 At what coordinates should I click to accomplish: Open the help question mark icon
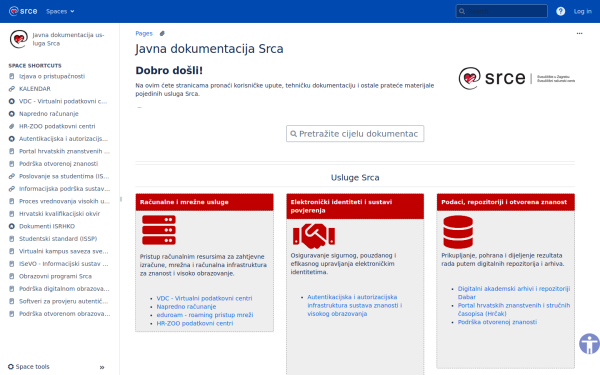(x=561, y=11)
